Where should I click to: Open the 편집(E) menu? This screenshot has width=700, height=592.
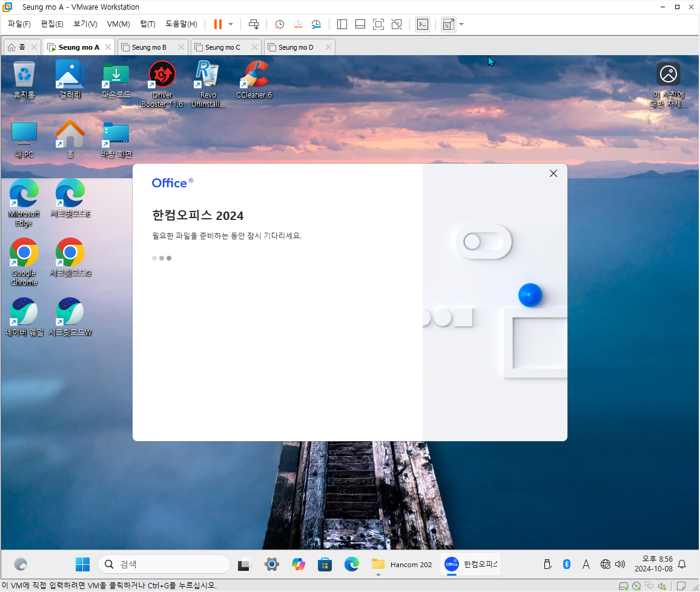[52, 24]
